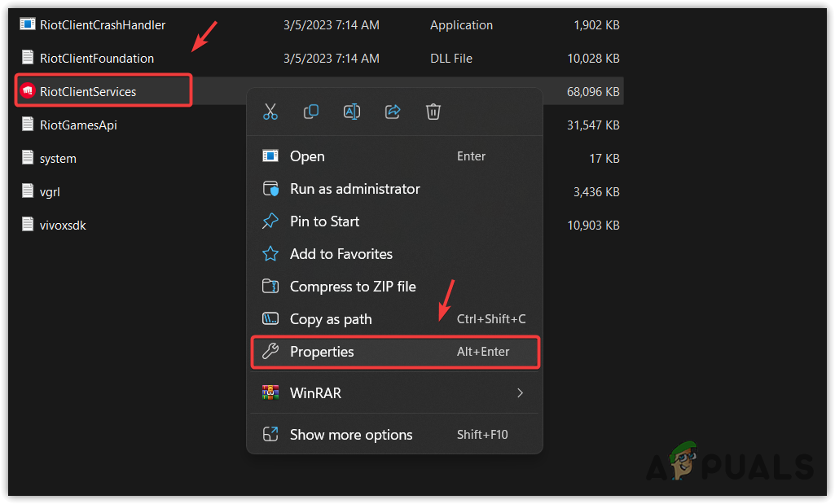The width and height of the screenshot is (835, 504).
Task: Click the star icon beside Add to Favorites
Action: point(270,253)
